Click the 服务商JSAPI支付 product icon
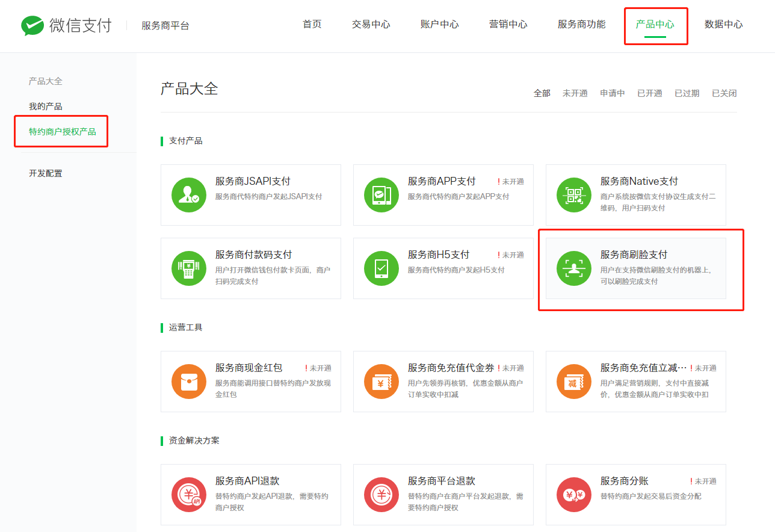This screenshot has height=532, width=775. [x=189, y=195]
